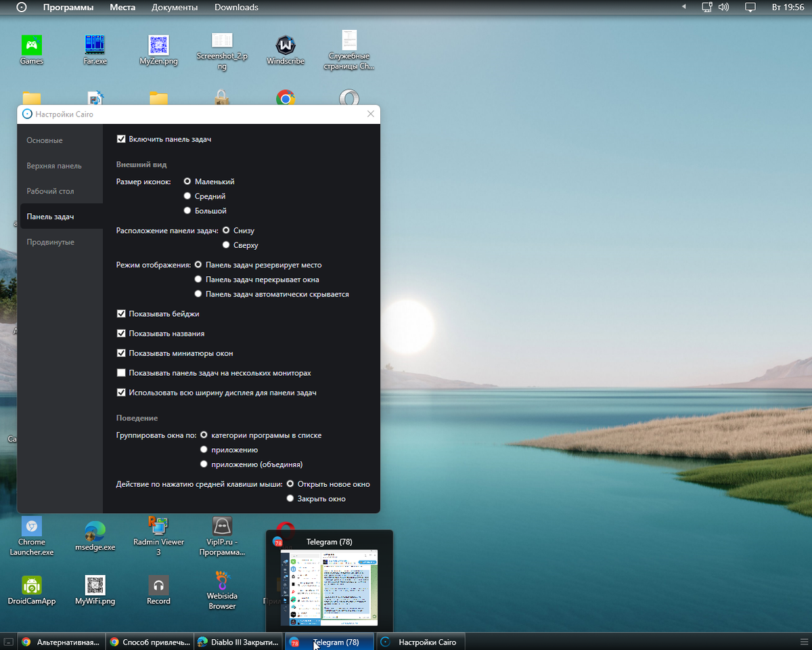The width and height of the screenshot is (812, 650).
Task: Select the msedge.exe desktop icon
Action: point(95,536)
